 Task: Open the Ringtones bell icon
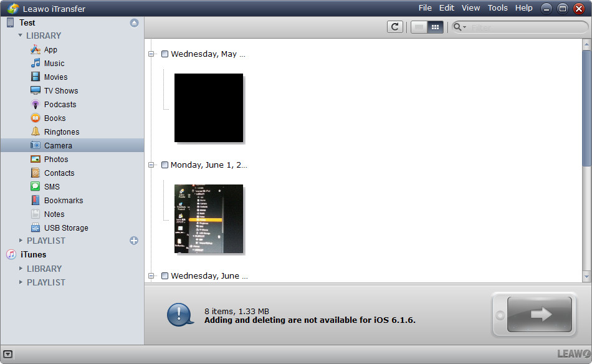(x=36, y=132)
